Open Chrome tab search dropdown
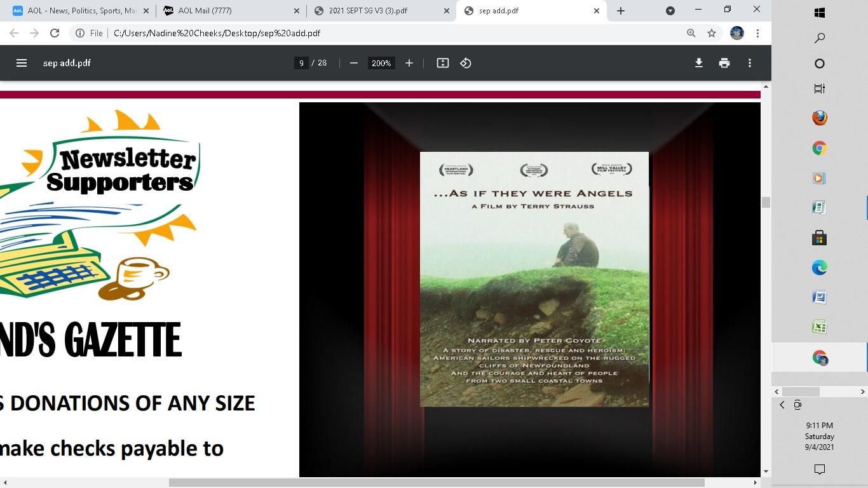Image resolution: width=868 pixels, height=488 pixels. [670, 11]
